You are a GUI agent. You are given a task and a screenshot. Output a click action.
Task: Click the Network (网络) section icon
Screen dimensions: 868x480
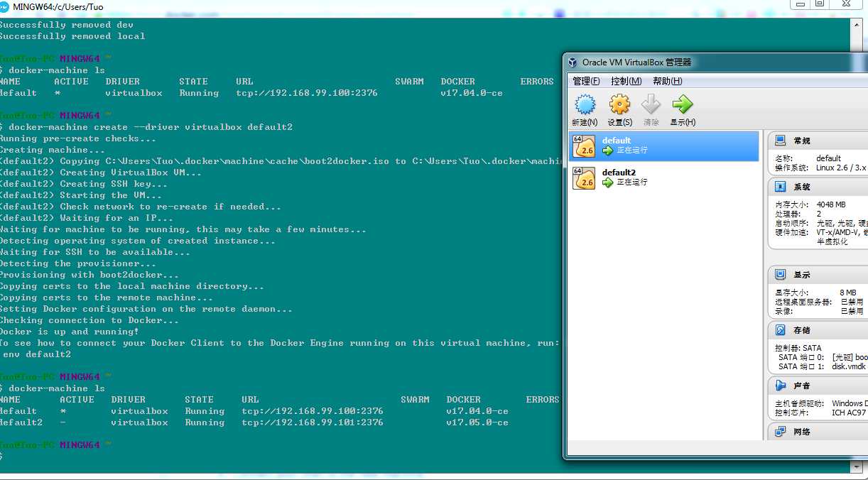pyautogui.click(x=781, y=431)
